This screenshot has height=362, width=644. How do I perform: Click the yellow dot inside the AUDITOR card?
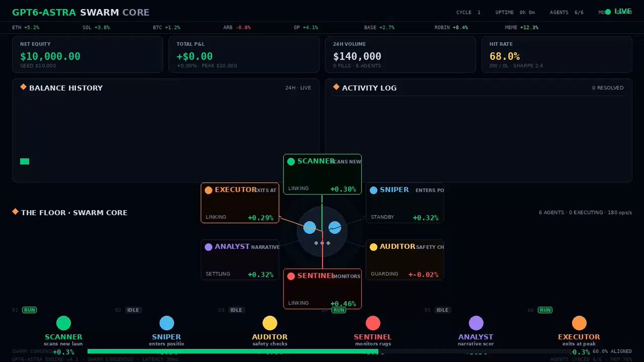coord(374,247)
